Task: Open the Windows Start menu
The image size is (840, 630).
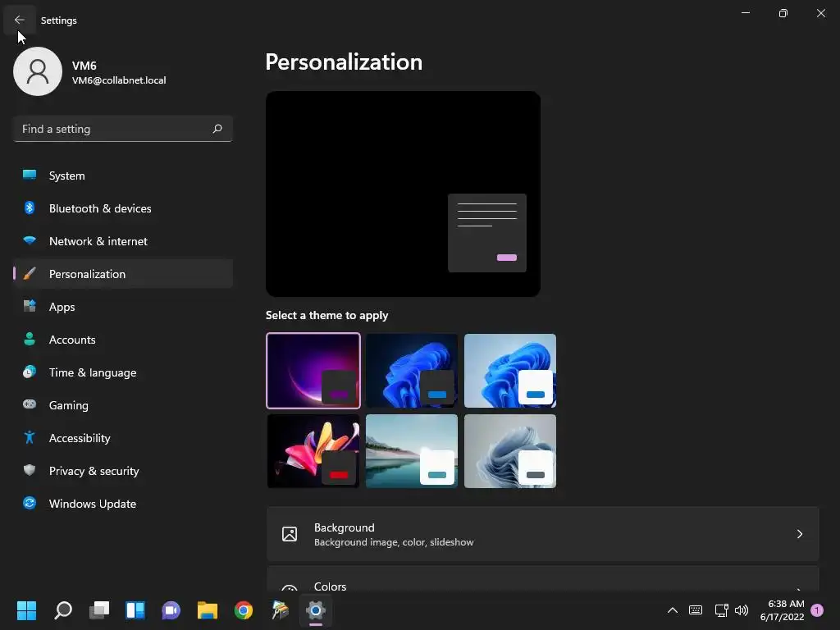Action: [26, 610]
